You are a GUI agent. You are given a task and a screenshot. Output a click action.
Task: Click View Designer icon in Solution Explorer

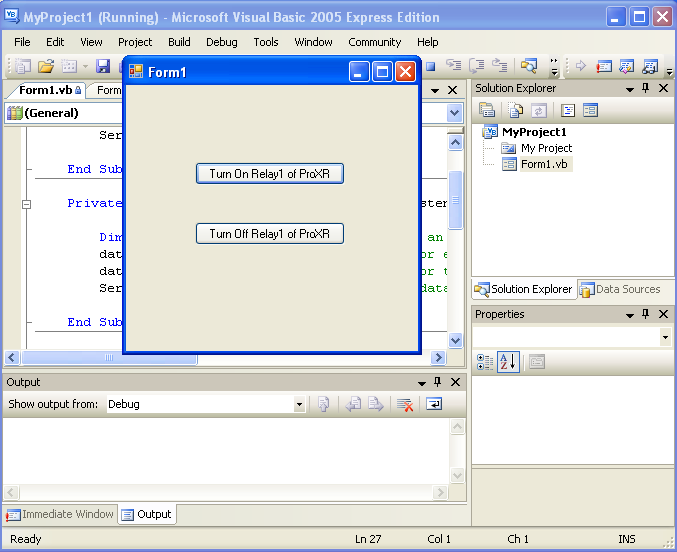click(x=590, y=111)
